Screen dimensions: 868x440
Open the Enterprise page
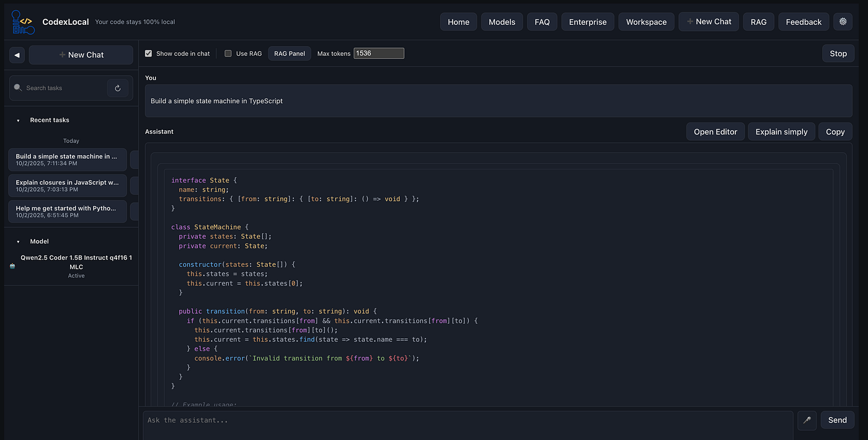coord(588,22)
